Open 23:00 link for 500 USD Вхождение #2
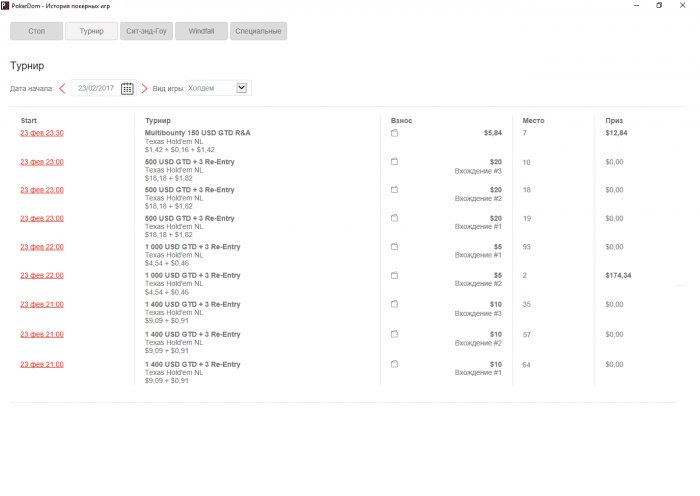Screen dimensions: 700x496 click(x=42, y=190)
